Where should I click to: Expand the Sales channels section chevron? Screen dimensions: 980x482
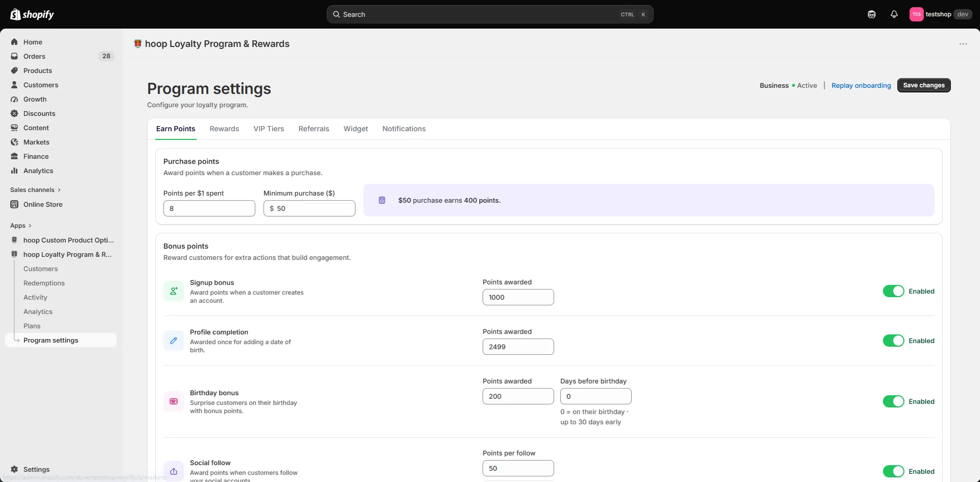(x=59, y=190)
